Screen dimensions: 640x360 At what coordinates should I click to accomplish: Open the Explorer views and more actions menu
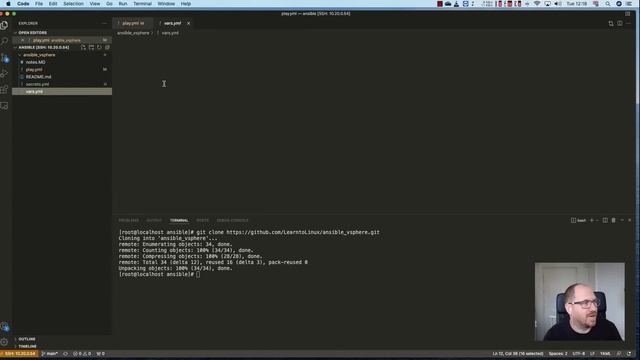(104, 23)
